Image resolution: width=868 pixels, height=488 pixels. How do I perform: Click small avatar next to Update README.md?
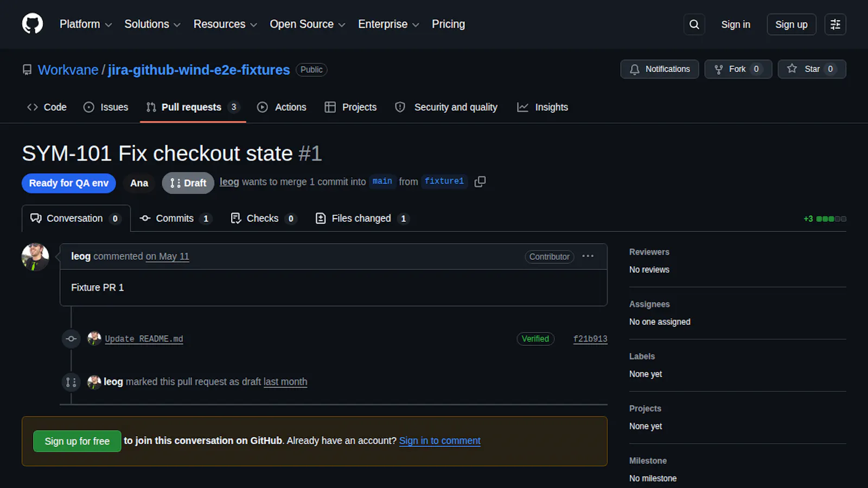[x=94, y=338]
